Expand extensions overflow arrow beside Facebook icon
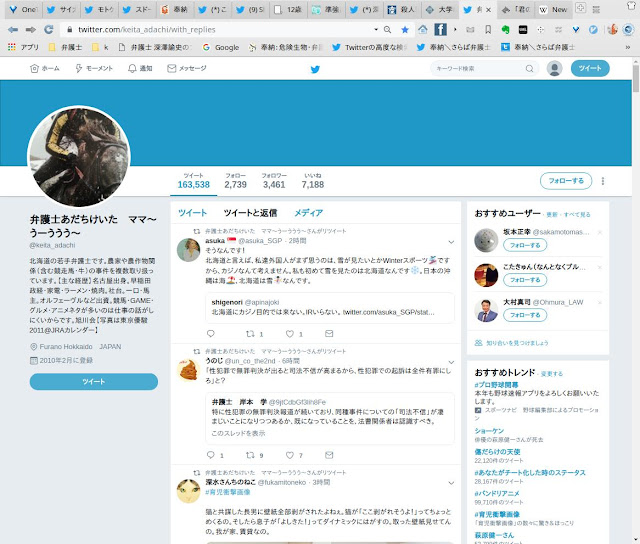Viewport: 640px width, 544px height. click(455, 29)
